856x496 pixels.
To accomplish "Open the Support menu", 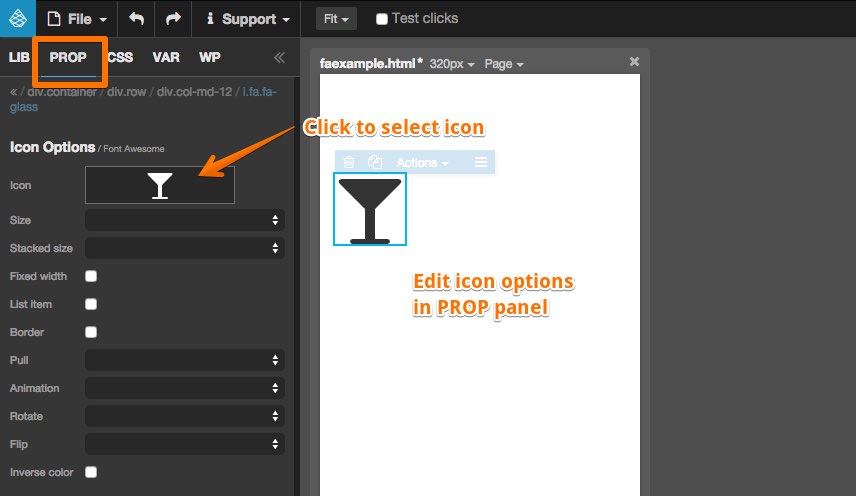I will pos(247,19).
